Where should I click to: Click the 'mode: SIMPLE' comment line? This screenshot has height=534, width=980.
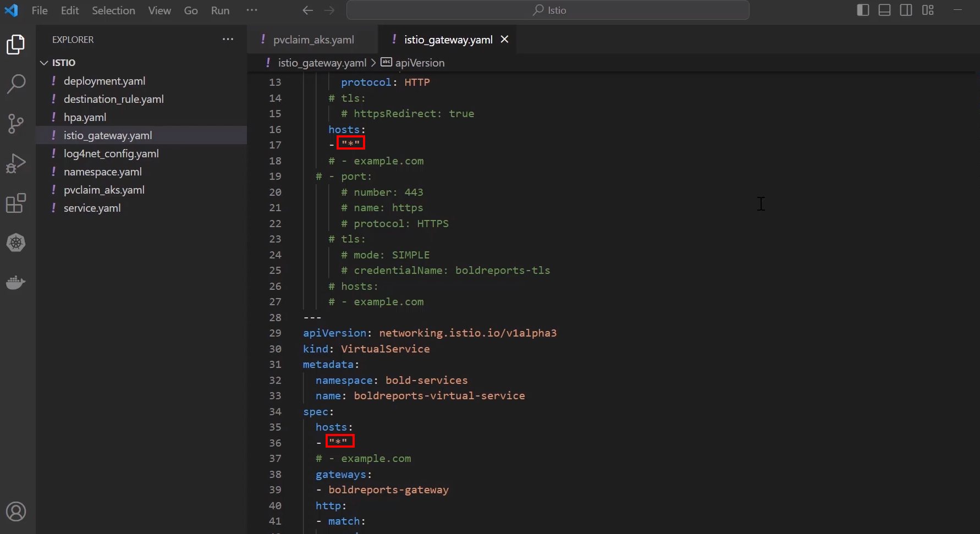386,255
